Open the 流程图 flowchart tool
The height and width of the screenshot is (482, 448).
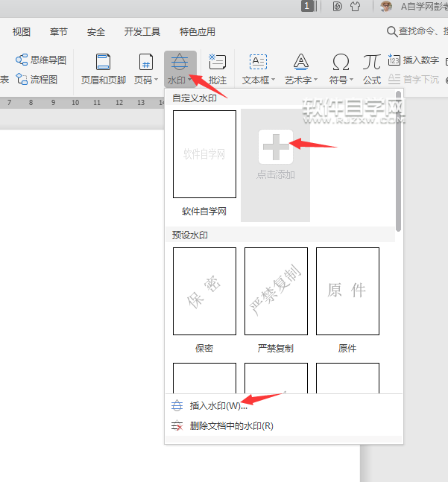pyautogui.click(x=37, y=79)
